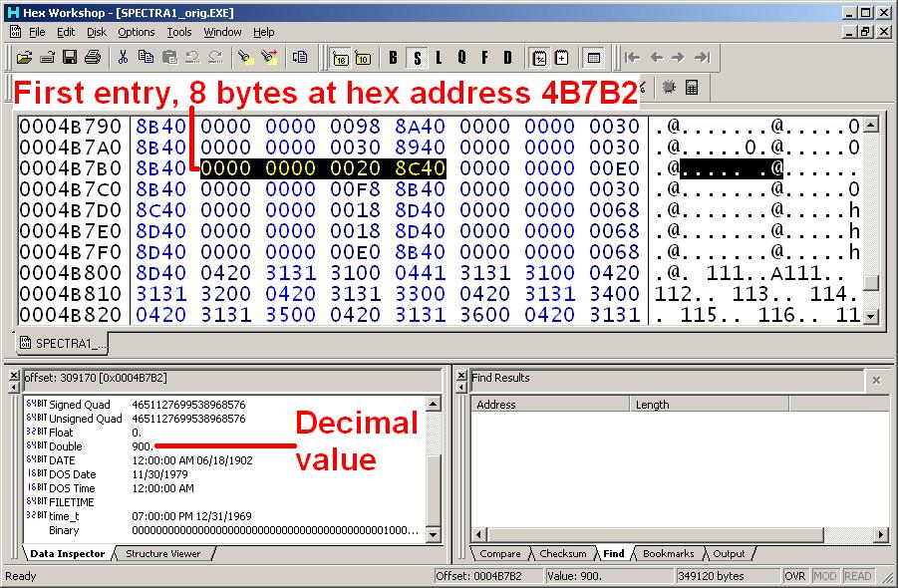898x588 pixels.
Task: Click the Data Inspector window toolbar icon
Action: (594, 58)
